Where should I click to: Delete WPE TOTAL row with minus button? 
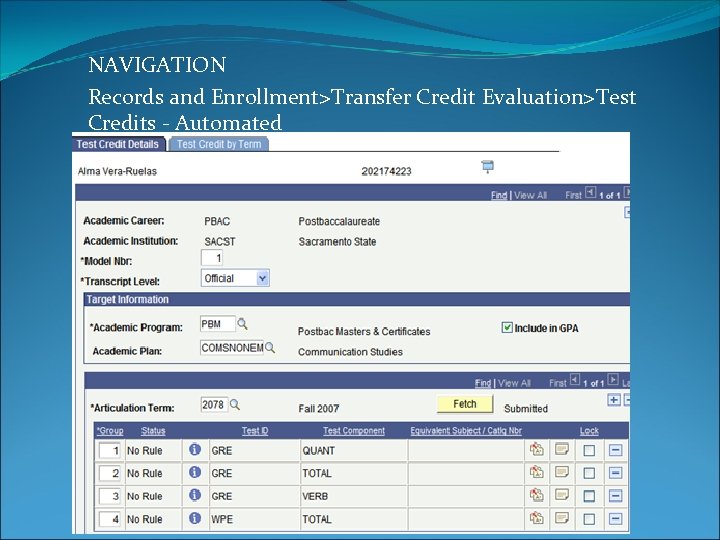[x=615, y=519]
